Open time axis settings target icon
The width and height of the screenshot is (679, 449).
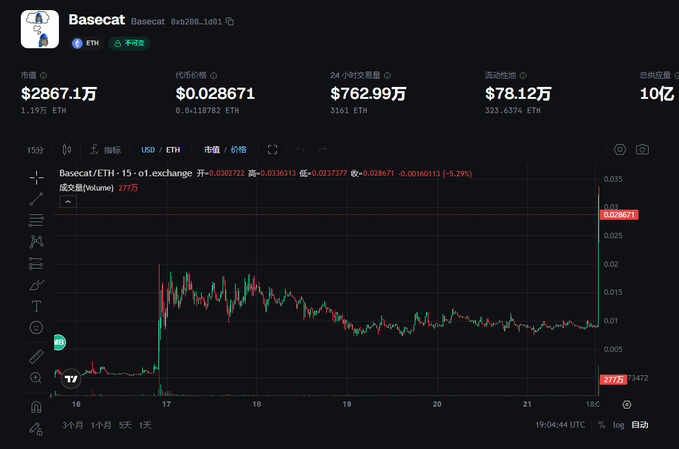click(627, 404)
